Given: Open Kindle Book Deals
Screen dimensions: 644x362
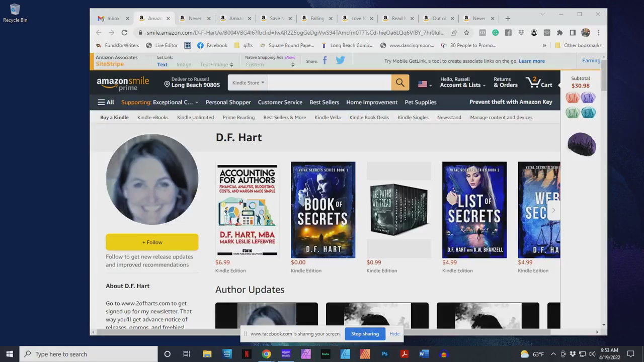Looking at the screenshot, I should point(369,117).
